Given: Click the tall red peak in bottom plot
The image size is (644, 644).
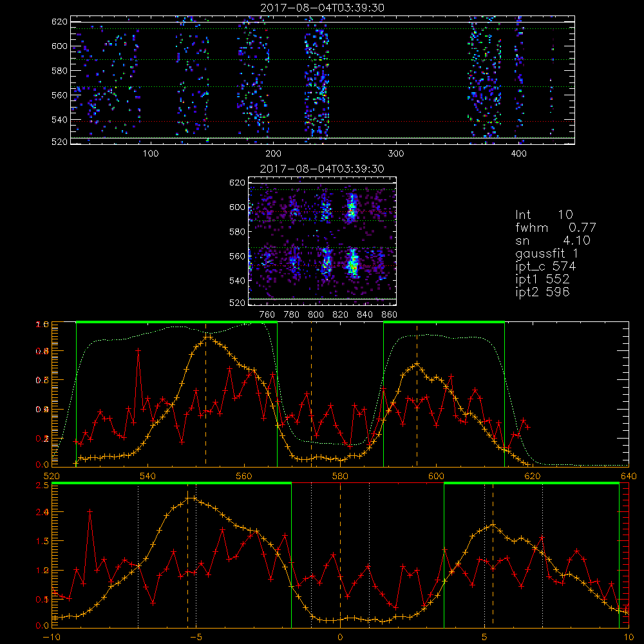Looking at the screenshot, I should pyautogui.click(x=90, y=511).
